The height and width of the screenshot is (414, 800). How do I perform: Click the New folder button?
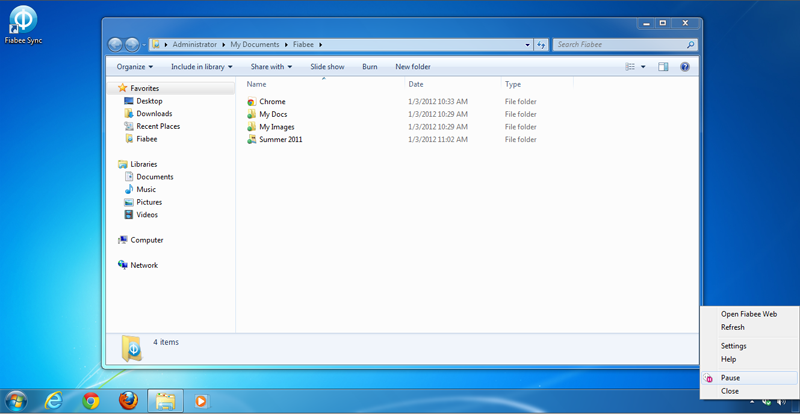click(x=413, y=67)
